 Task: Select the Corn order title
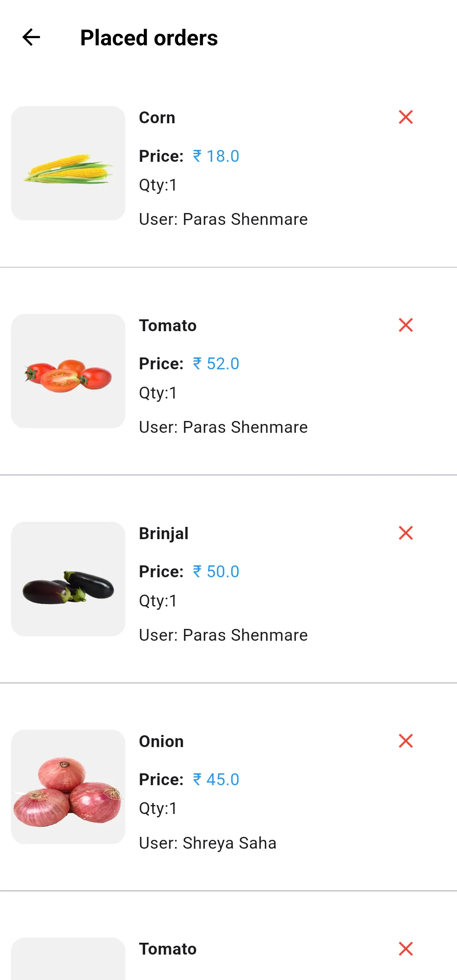pyautogui.click(x=157, y=118)
